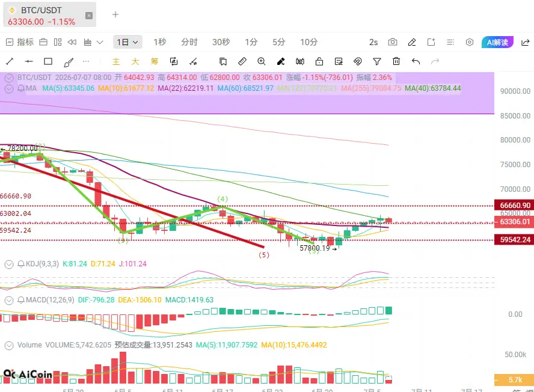Toggle the MACD alert bell
This screenshot has width=534, height=392.
click(x=21, y=300)
